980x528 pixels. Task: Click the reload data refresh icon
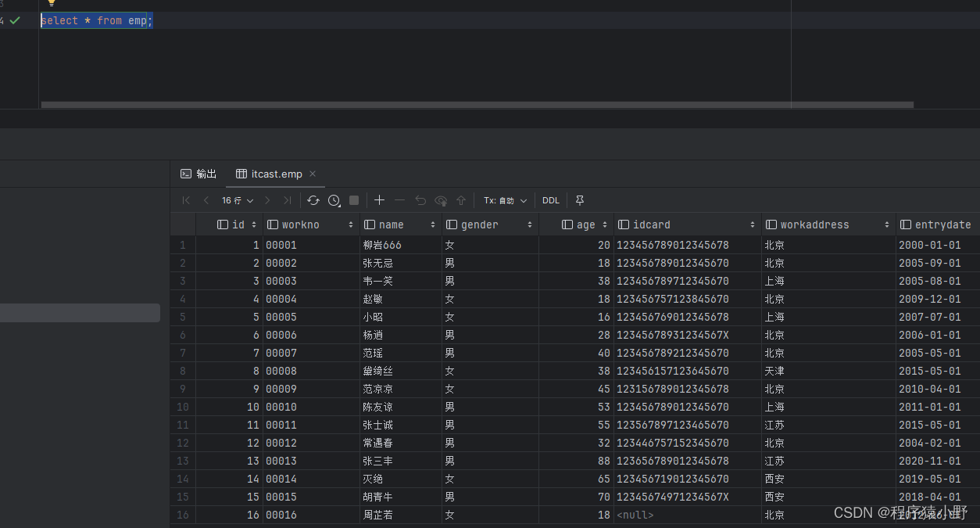click(x=313, y=200)
